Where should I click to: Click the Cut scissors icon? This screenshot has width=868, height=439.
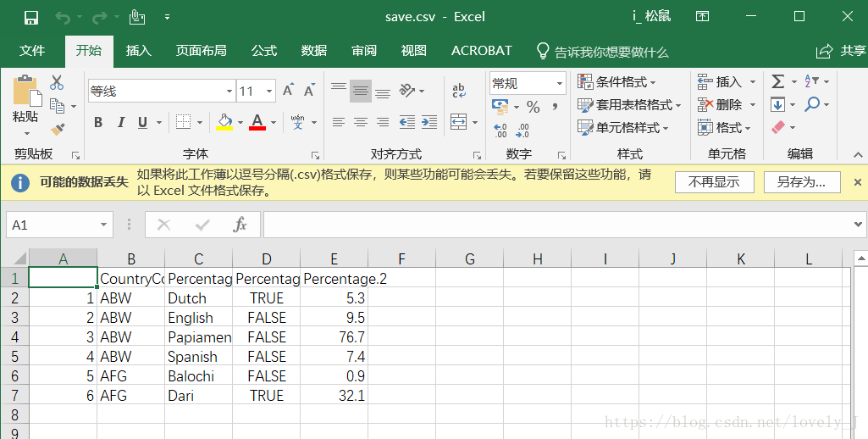[x=57, y=82]
